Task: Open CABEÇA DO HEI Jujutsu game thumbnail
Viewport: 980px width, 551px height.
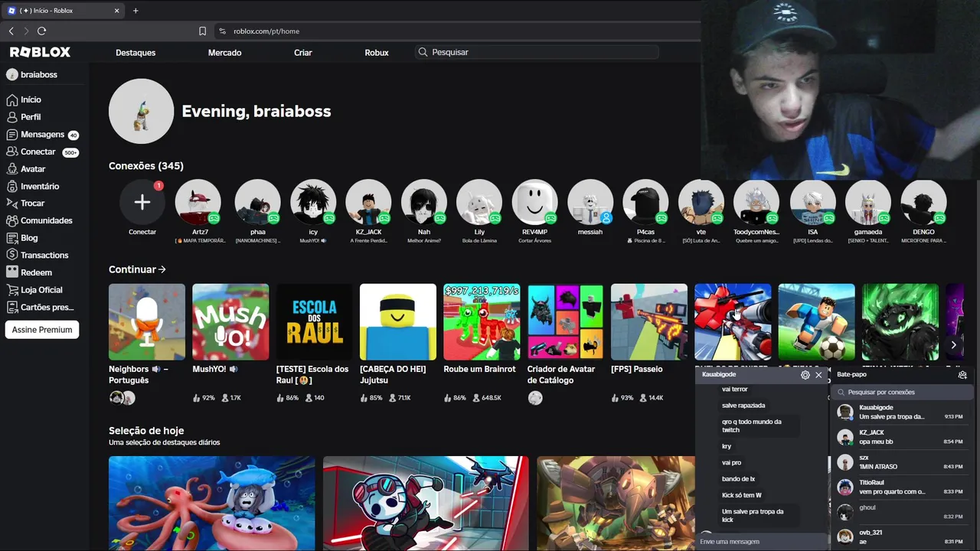Action: [x=398, y=322]
